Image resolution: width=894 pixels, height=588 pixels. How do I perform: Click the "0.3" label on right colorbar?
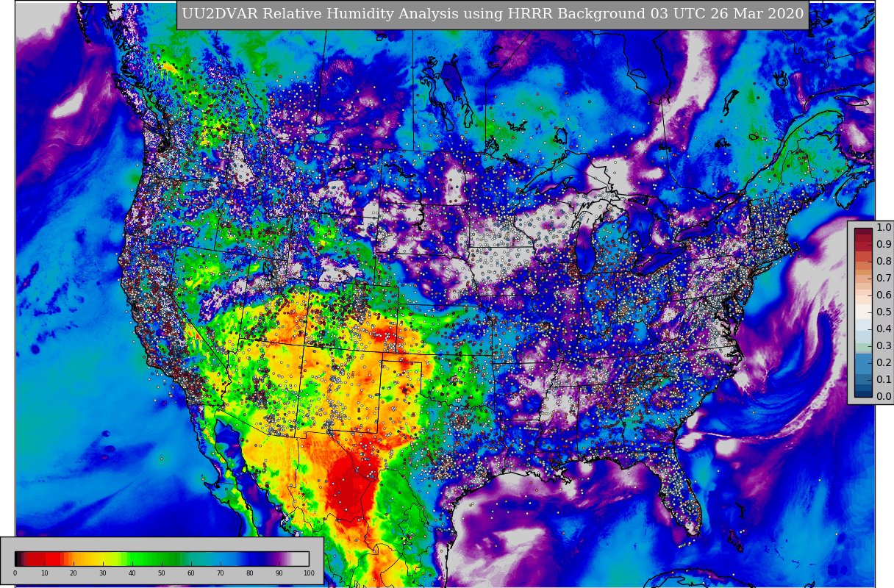[x=884, y=346]
